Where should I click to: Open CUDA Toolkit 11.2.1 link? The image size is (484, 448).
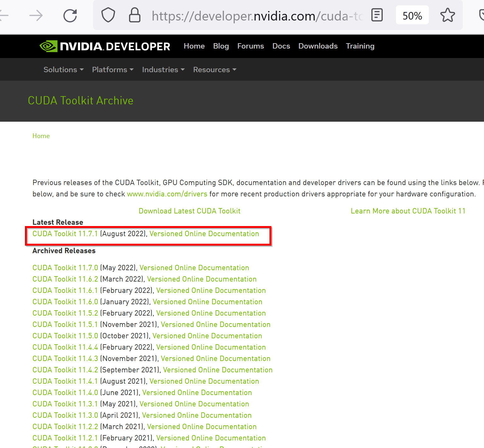[x=65, y=438]
